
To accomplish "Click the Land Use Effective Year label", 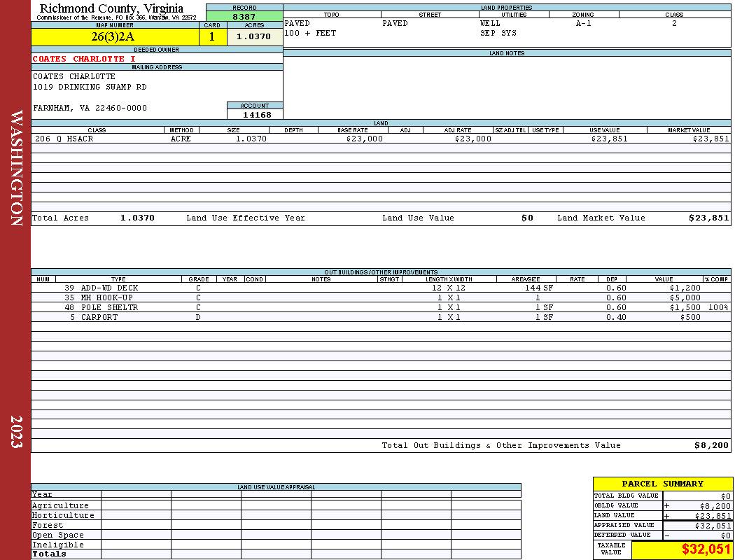I will pyautogui.click(x=246, y=218).
